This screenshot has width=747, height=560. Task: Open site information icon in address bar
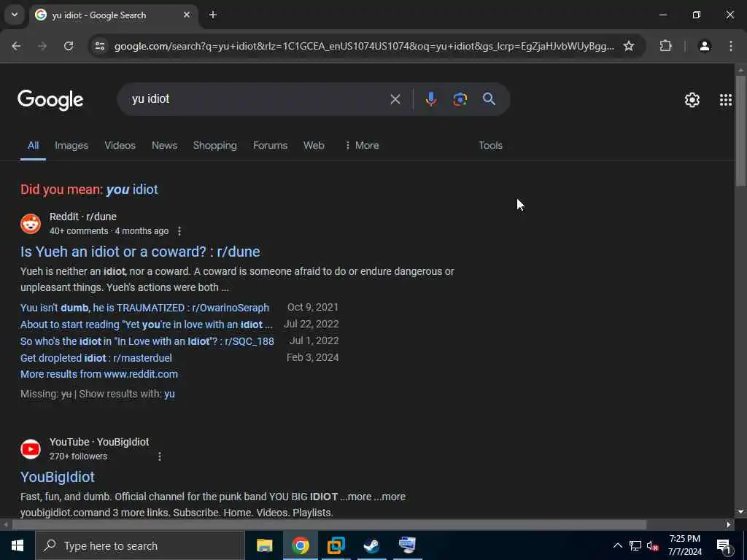tap(99, 46)
